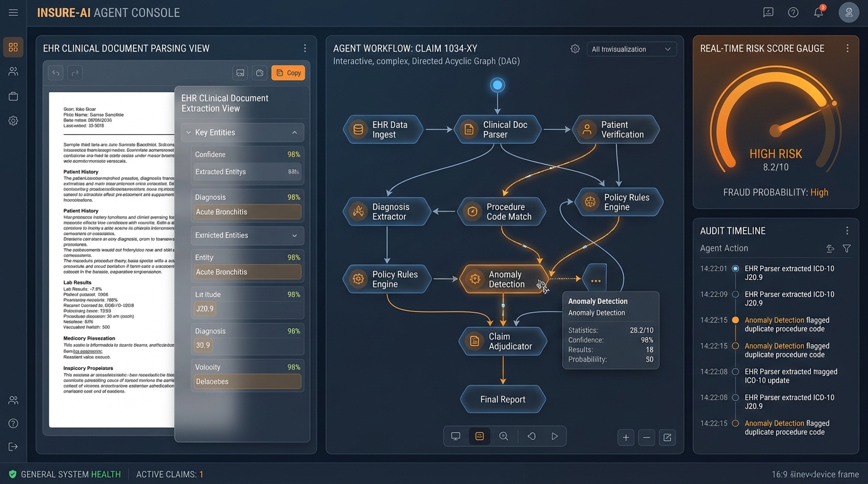Zoom in with the plus button
Image resolution: width=868 pixels, height=484 pixels.
pos(626,437)
